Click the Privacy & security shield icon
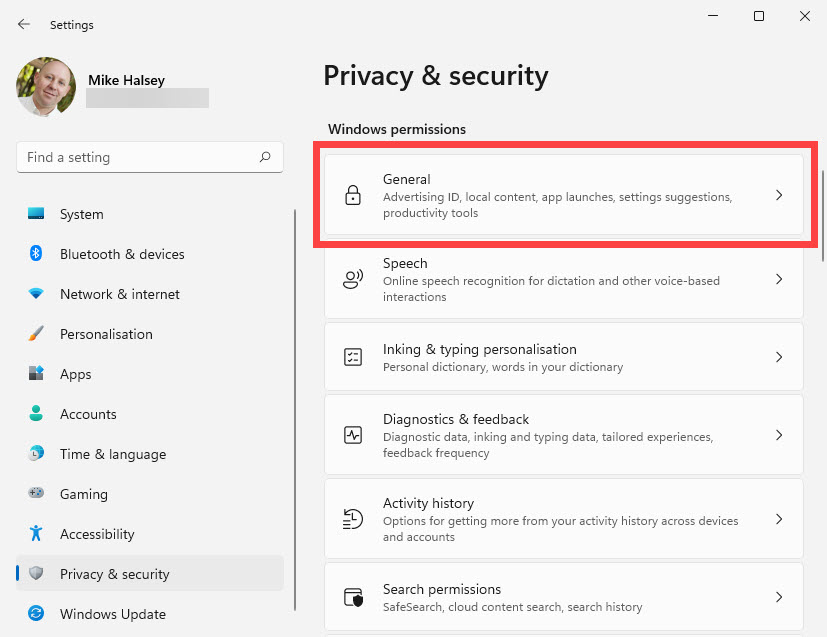This screenshot has width=827, height=637. 36,573
